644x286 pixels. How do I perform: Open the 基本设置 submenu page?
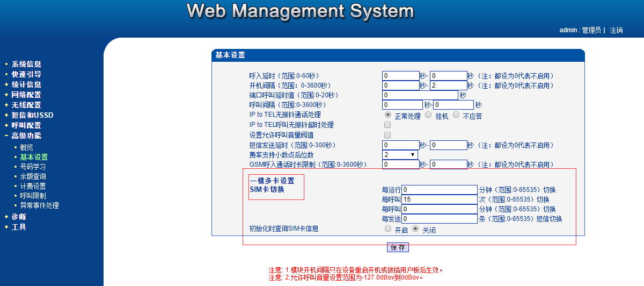coord(34,157)
